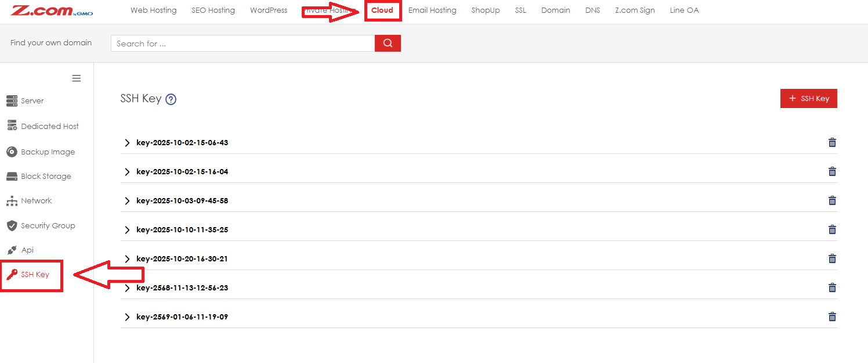This screenshot has height=363, width=868.
Task: Open the Email Hosting menu
Action: 432,10
